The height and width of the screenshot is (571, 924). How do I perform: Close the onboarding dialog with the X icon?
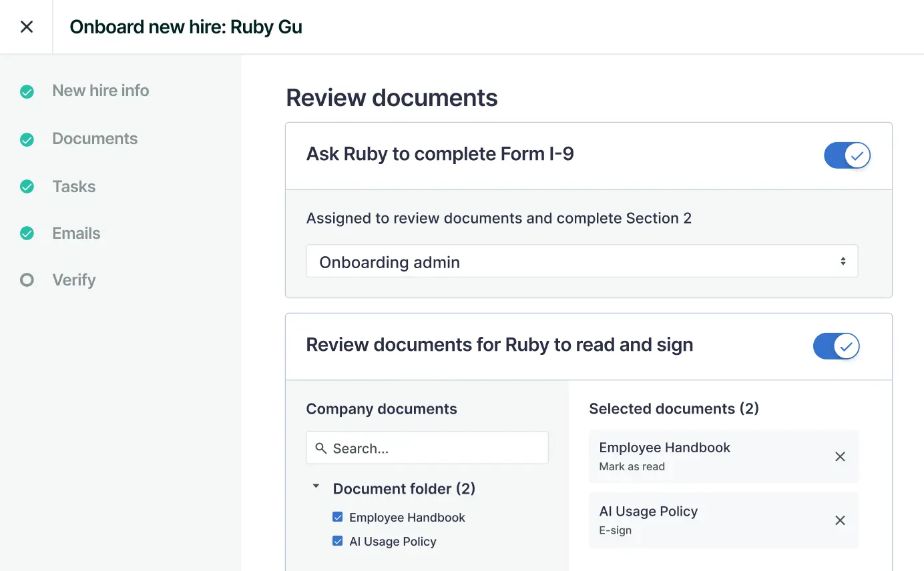[27, 27]
